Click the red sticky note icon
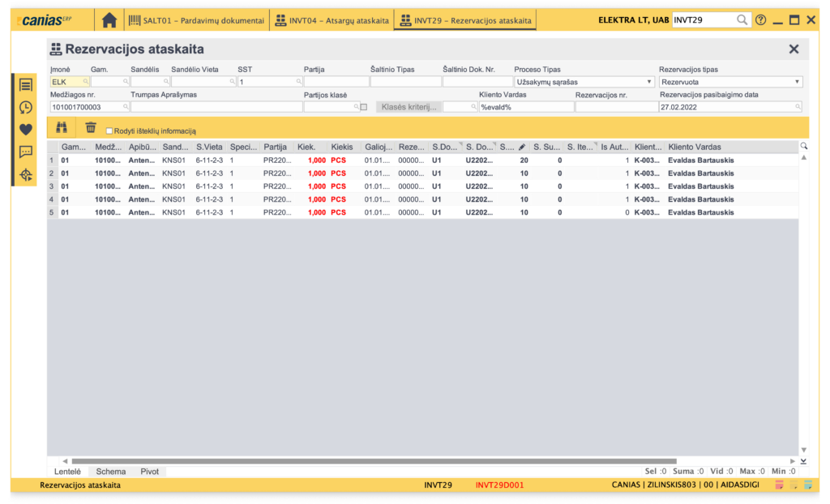Image resolution: width=830 pixels, height=504 pixels. pyautogui.click(x=779, y=485)
